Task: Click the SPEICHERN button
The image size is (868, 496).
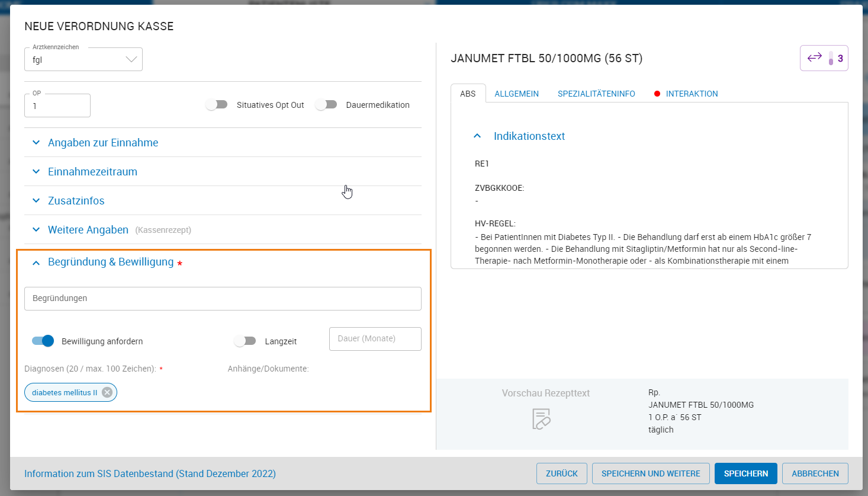Action: point(746,473)
